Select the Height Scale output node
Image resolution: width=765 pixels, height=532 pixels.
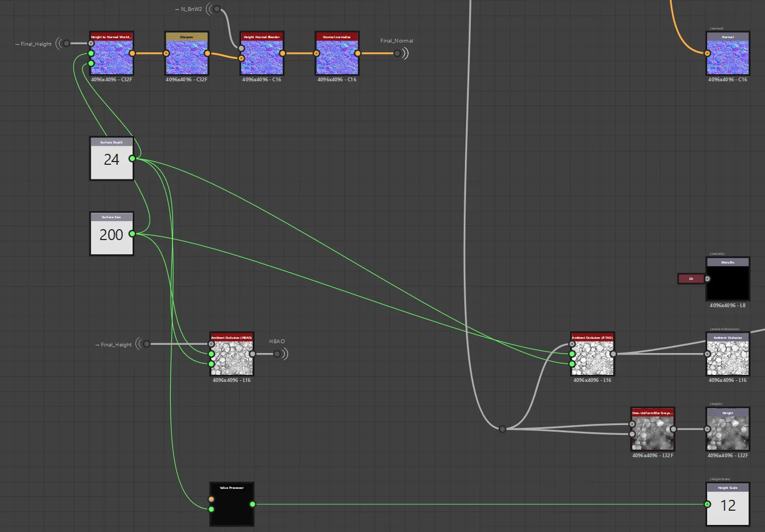click(x=728, y=504)
